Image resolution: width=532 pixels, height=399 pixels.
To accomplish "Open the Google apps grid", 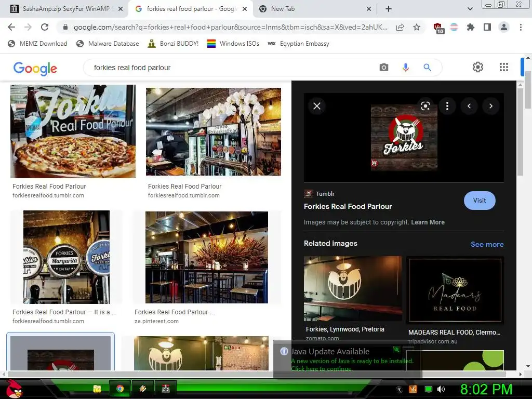I will click(x=504, y=67).
